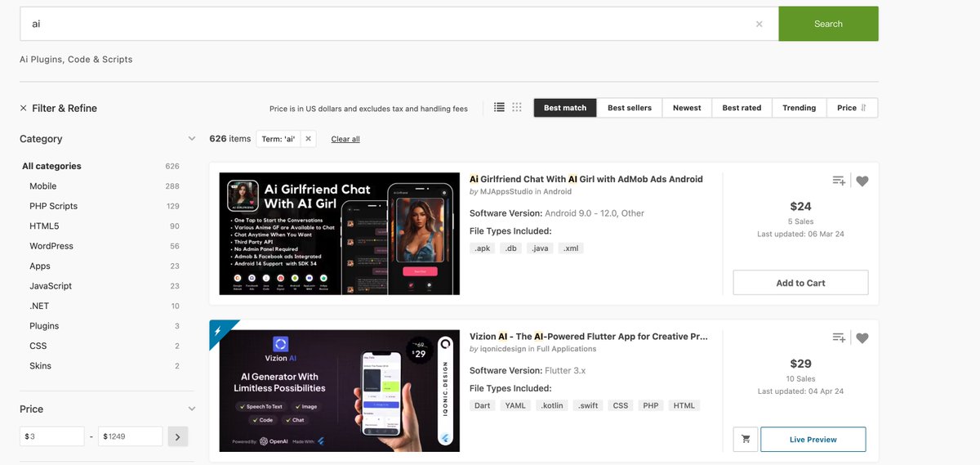Open the Full Applications category link

(567, 349)
